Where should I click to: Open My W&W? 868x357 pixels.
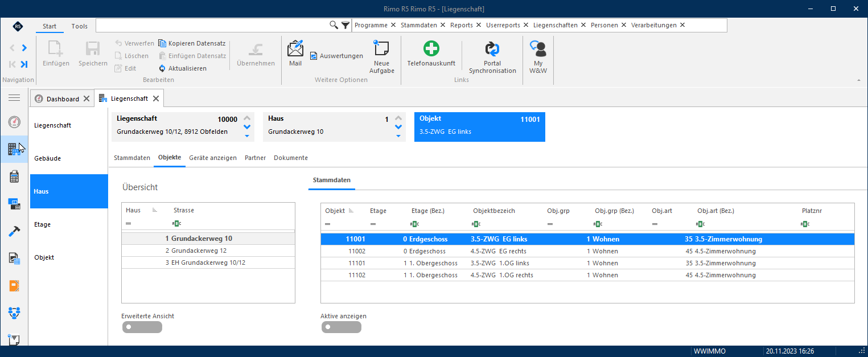tap(538, 57)
